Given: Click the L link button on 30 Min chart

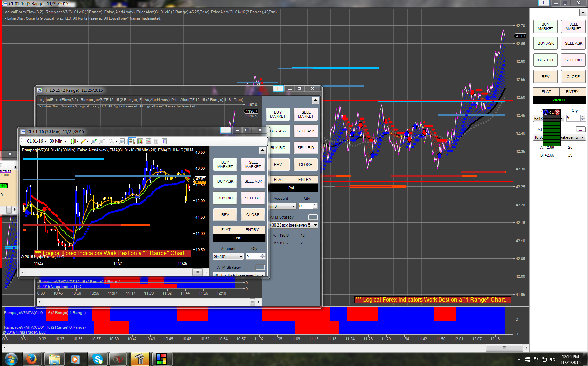Looking at the screenshot, I should (x=226, y=130).
